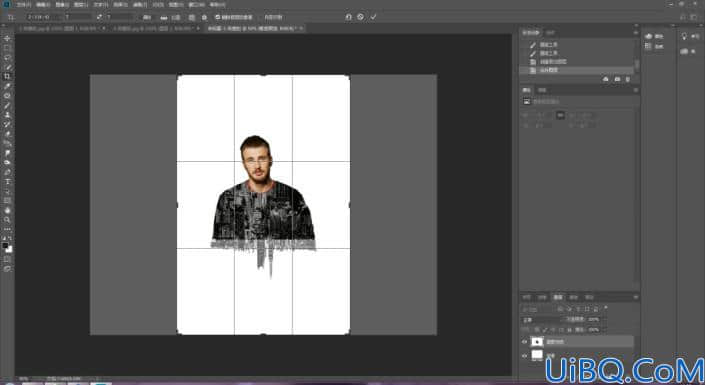Open the layer blend mode dropdown

pos(542,320)
